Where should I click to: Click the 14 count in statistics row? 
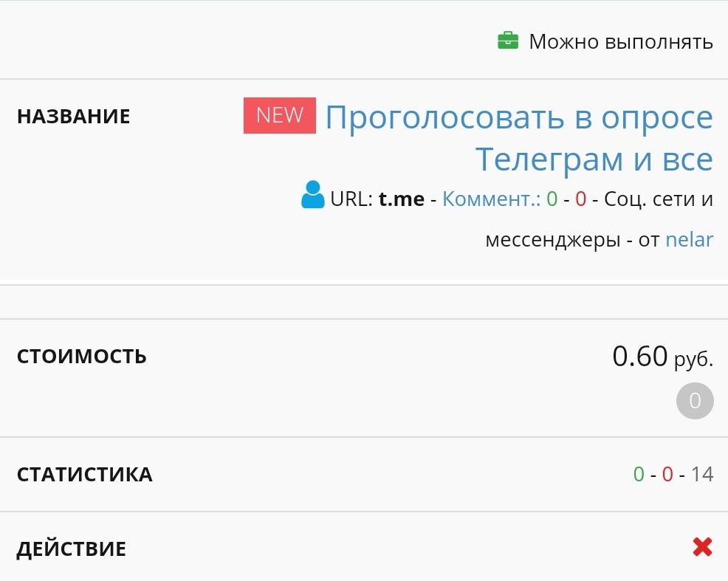click(x=703, y=475)
